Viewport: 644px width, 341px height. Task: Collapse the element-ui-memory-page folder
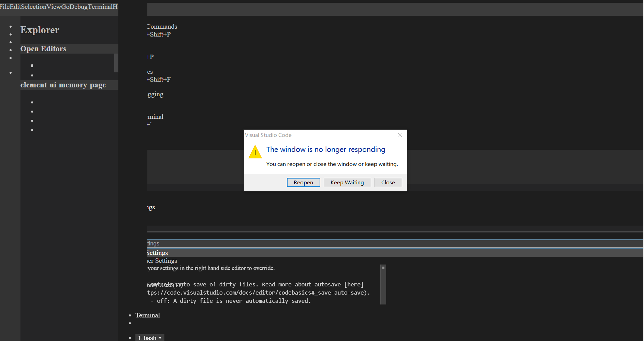(x=63, y=85)
